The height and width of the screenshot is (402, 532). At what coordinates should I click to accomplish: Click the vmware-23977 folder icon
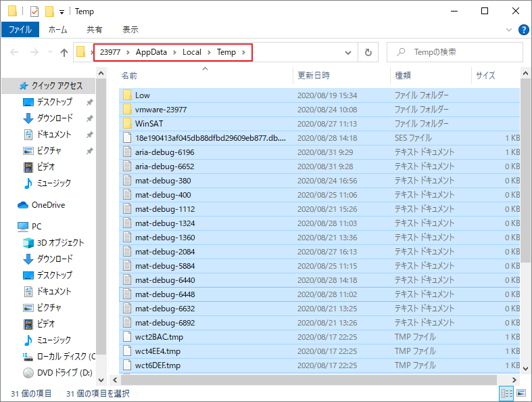[127, 110]
